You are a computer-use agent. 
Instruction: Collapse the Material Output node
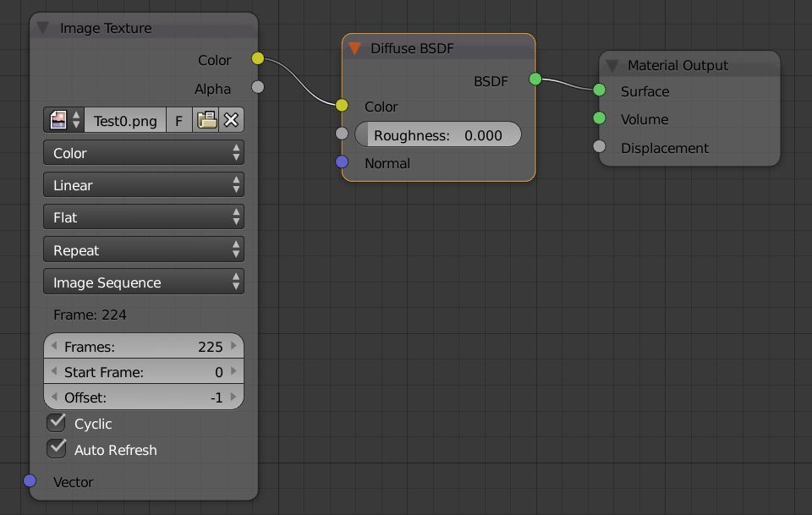click(612, 65)
